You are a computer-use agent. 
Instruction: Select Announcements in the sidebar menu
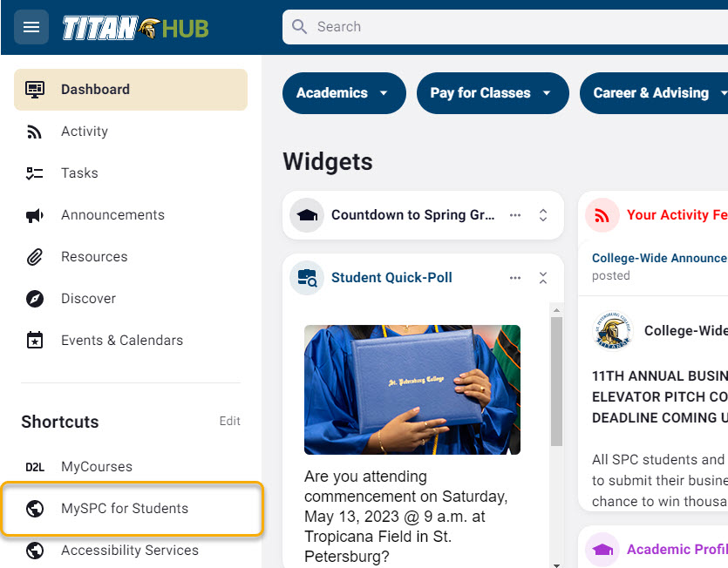[x=112, y=214]
